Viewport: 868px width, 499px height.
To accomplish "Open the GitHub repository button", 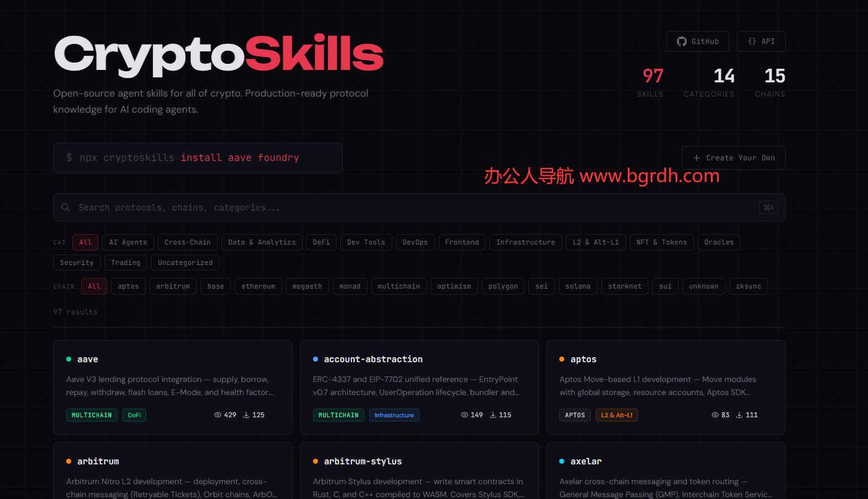I will pyautogui.click(x=697, y=41).
